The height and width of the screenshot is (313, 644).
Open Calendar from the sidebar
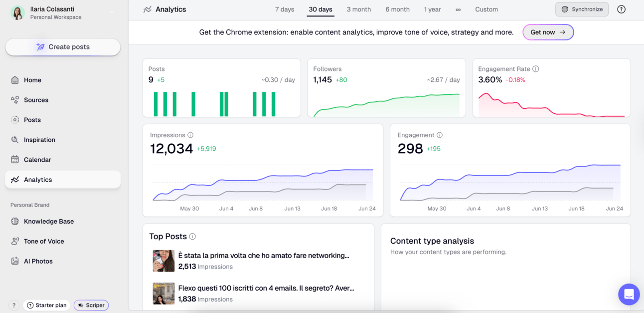(x=63, y=160)
